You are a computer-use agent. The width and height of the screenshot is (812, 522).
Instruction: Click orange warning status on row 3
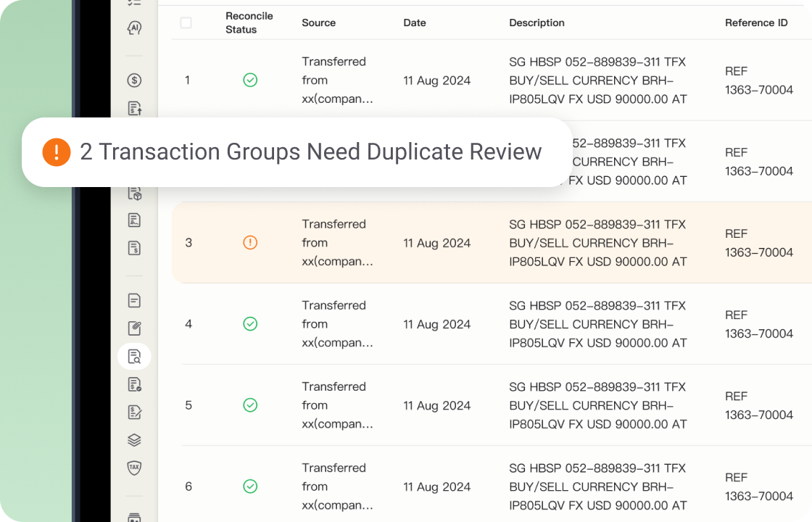(x=250, y=242)
